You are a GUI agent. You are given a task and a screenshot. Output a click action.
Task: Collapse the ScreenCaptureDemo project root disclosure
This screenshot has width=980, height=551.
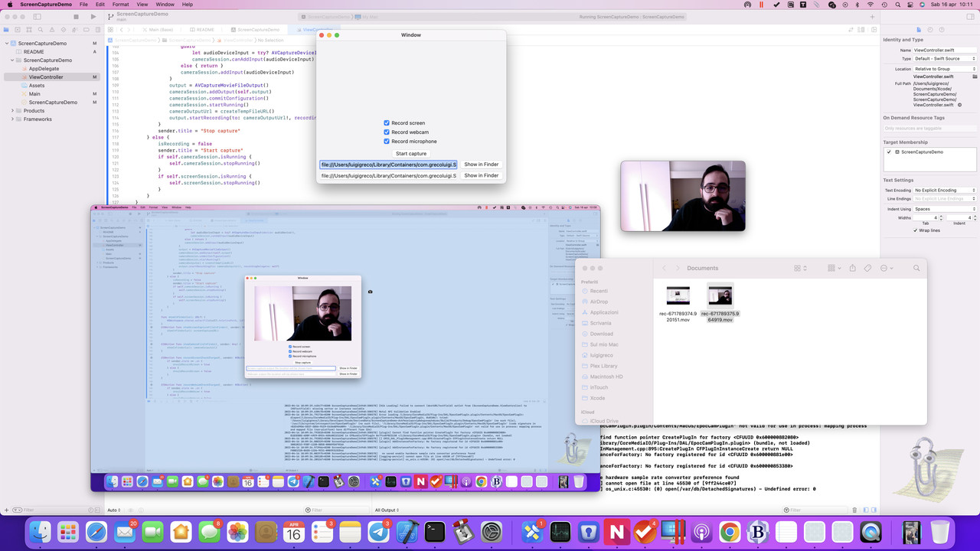coord(6,44)
